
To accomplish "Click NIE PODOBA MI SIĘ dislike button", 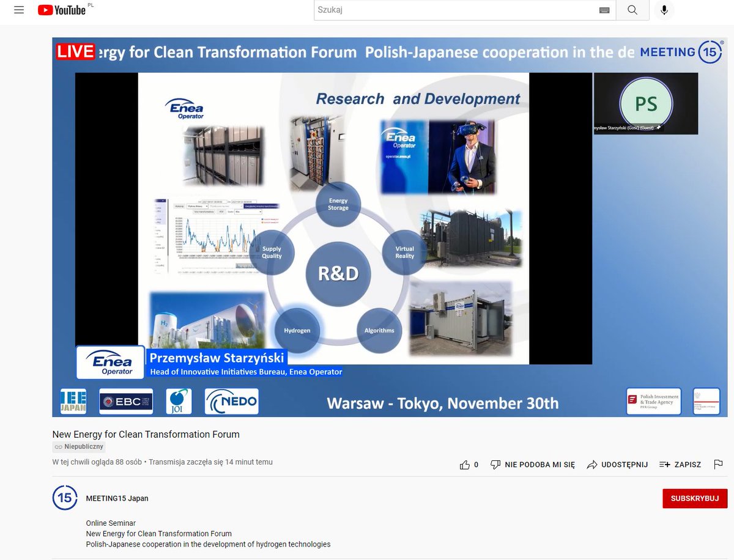I will tap(533, 465).
